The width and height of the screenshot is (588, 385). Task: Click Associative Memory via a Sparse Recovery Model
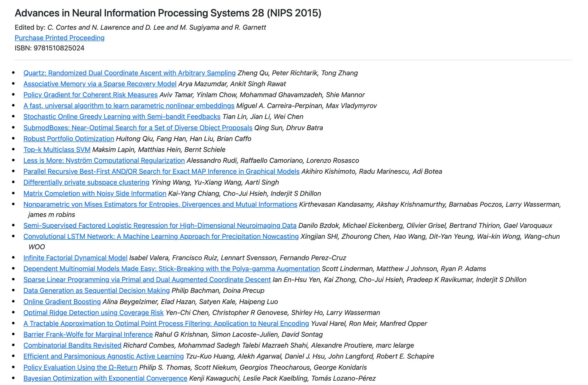[100, 84]
